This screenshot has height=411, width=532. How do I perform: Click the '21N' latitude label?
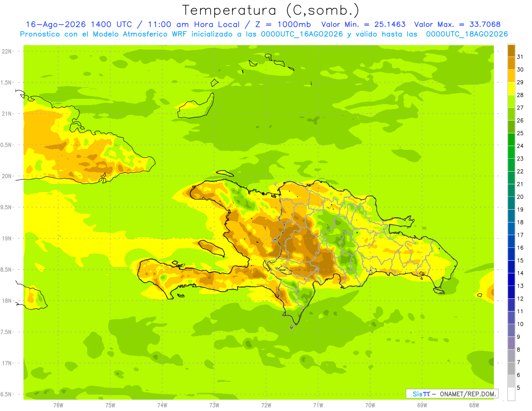pos(7,114)
